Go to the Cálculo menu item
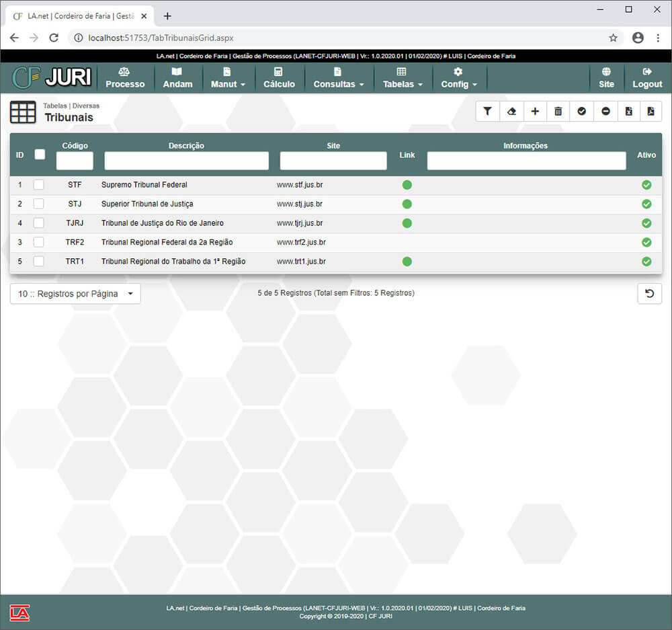 [279, 78]
